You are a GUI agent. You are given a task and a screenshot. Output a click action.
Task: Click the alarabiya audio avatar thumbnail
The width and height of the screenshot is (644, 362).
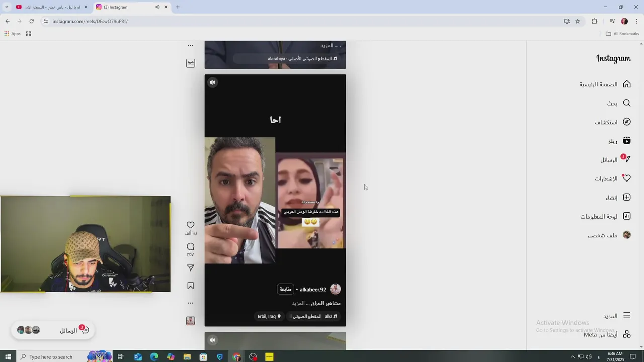[190, 63]
